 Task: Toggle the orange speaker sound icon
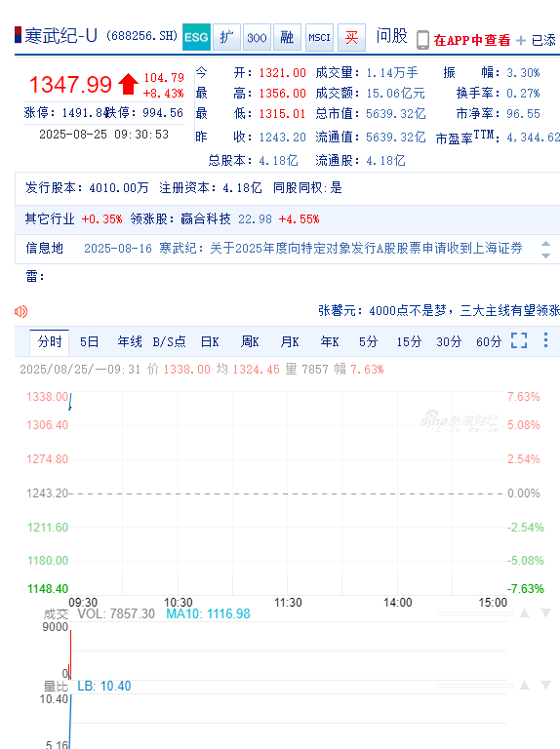[x=21, y=312]
